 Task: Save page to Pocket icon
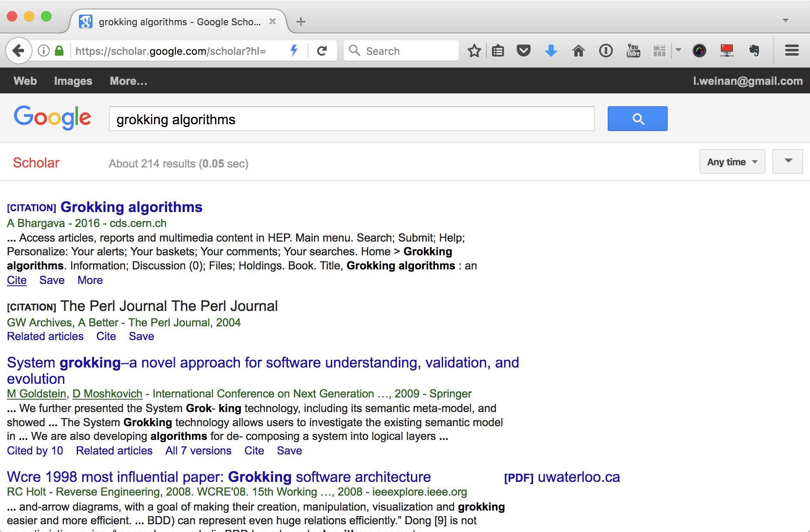pos(524,51)
